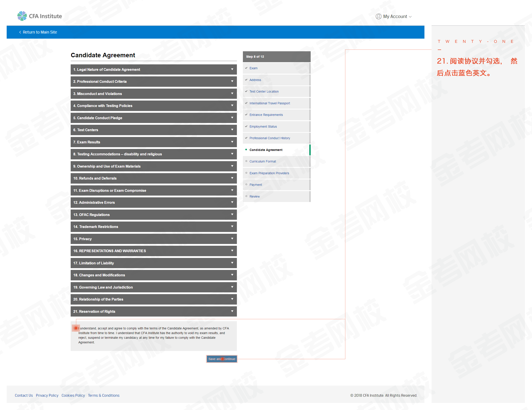Expand section 7 Exam Results
Image resolution: width=532 pixels, height=410 pixels.
click(x=154, y=142)
